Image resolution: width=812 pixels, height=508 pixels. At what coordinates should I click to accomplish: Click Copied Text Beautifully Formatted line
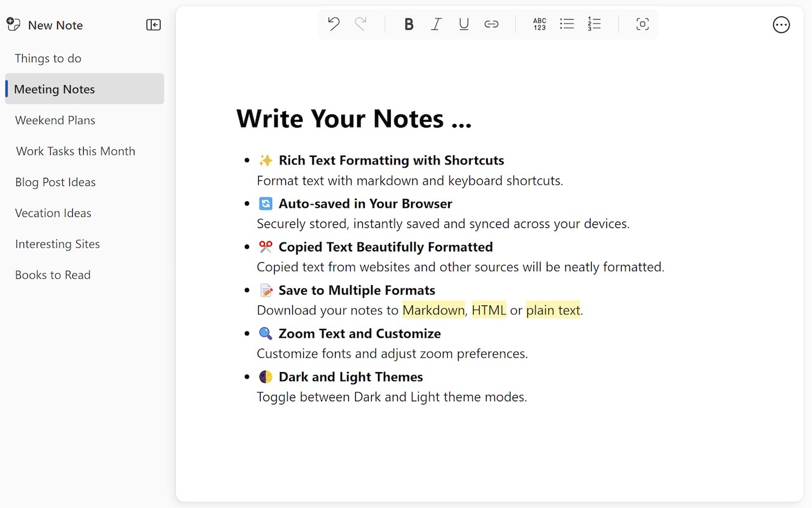[386, 246]
